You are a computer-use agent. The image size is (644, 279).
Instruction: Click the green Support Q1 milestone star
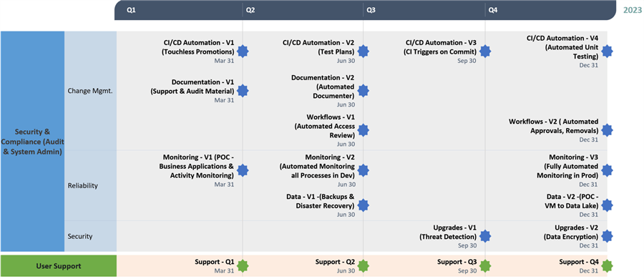click(x=243, y=266)
